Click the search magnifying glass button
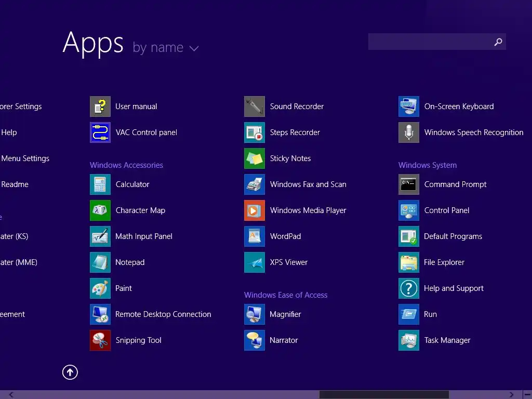 tap(498, 42)
